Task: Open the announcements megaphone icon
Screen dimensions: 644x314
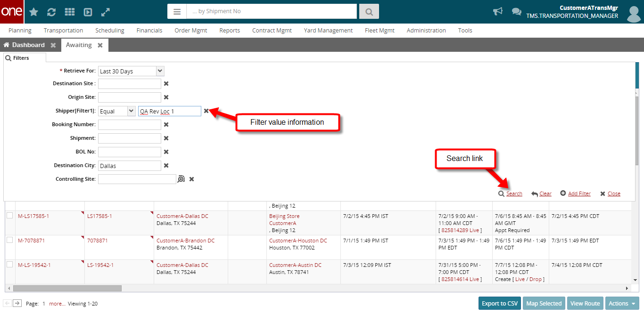Action: [498, 11]
